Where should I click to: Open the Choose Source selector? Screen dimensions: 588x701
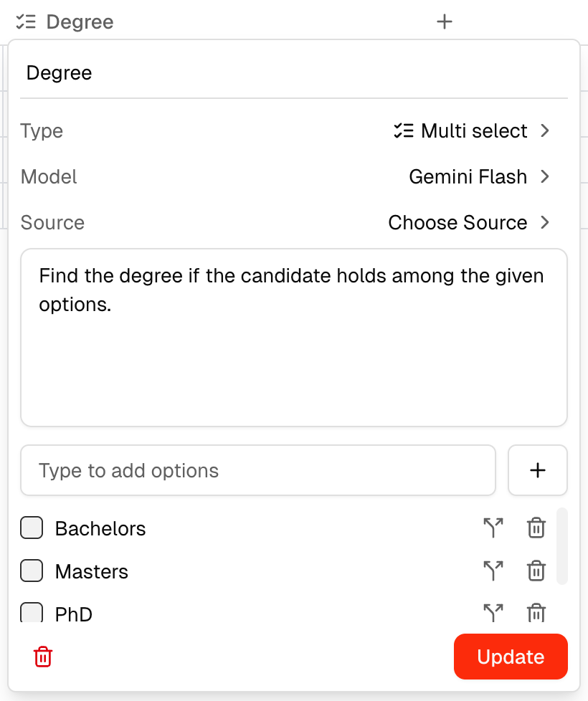[468, 222]
